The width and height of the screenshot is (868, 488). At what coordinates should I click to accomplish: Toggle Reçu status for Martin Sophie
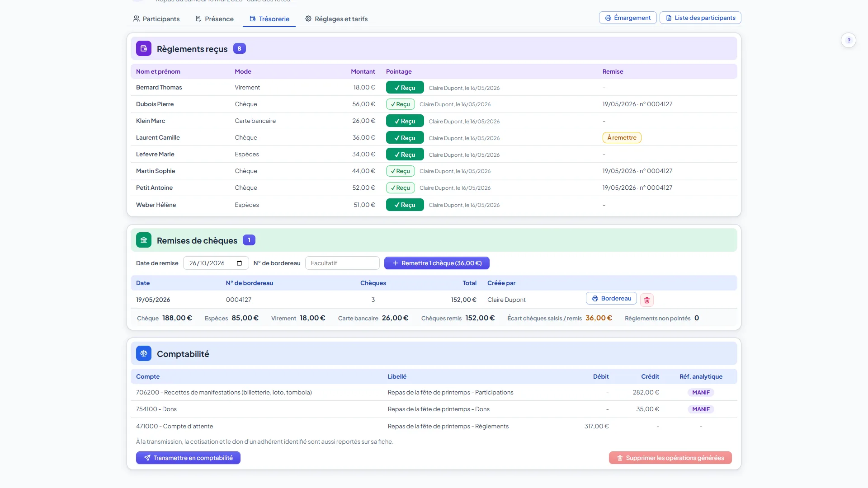click(x=400, y=171)
